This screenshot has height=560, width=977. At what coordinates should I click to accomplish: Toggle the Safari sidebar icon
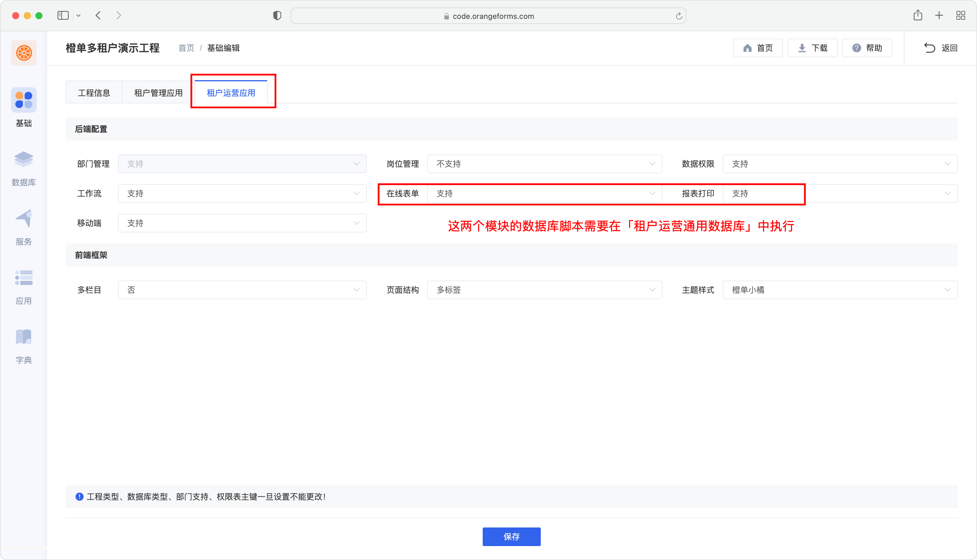(x=63, y=15)
